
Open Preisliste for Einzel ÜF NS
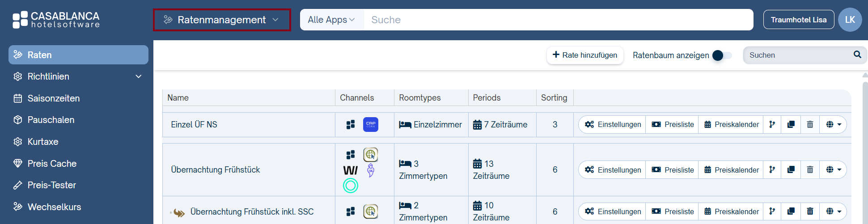(x=672, y=125)
